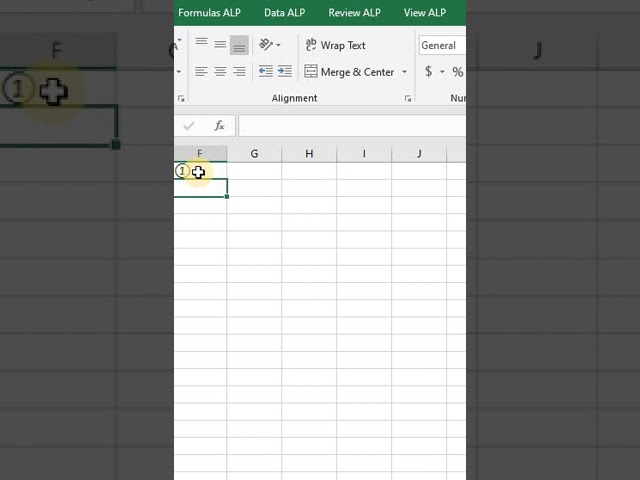This screenshot has height=480, width=640.
Task: Click Merge & Center button
Action: coord(349,72)
